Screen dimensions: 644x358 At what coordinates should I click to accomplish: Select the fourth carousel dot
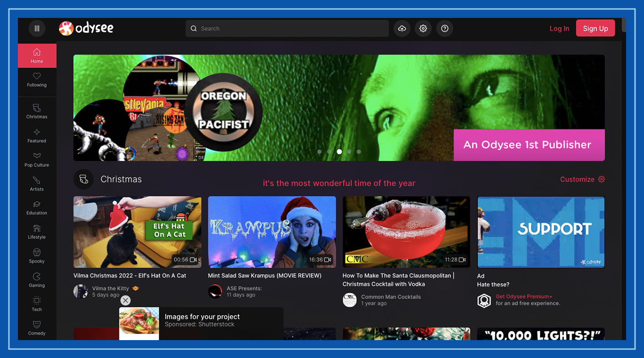349,152
